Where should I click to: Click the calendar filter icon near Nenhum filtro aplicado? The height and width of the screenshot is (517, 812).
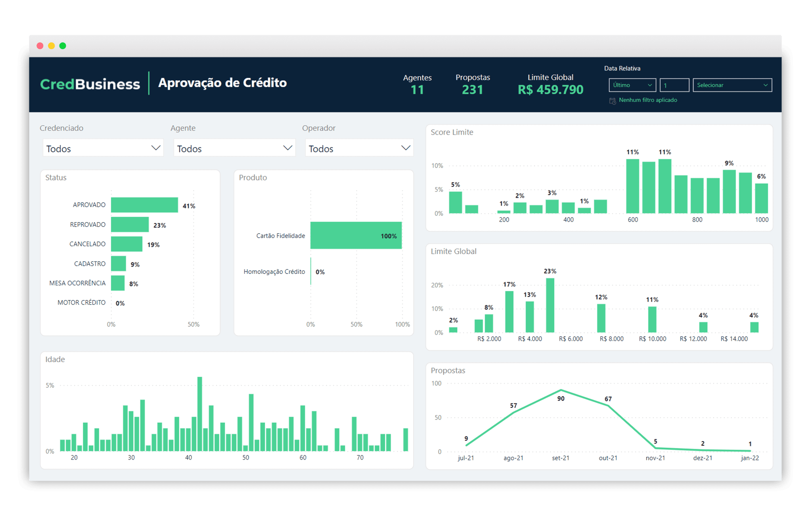click(612, 101)
